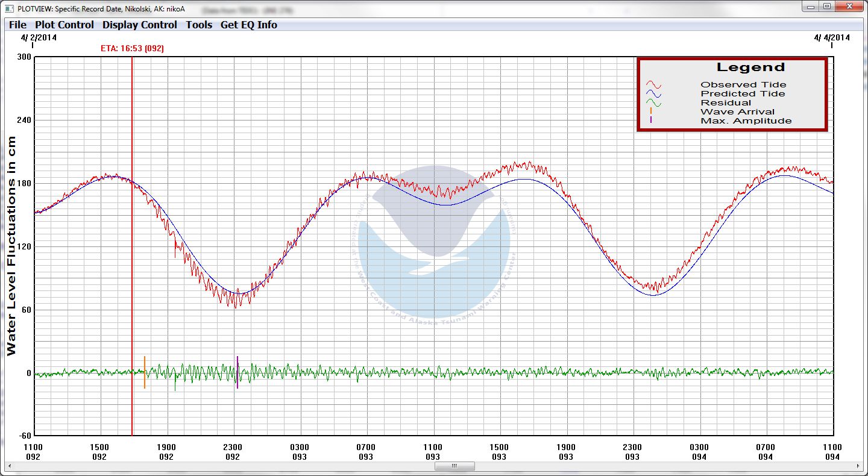Open the Display Control menu
The height and width of the screenshot is (476, 868).
click(x=140, y=25)
